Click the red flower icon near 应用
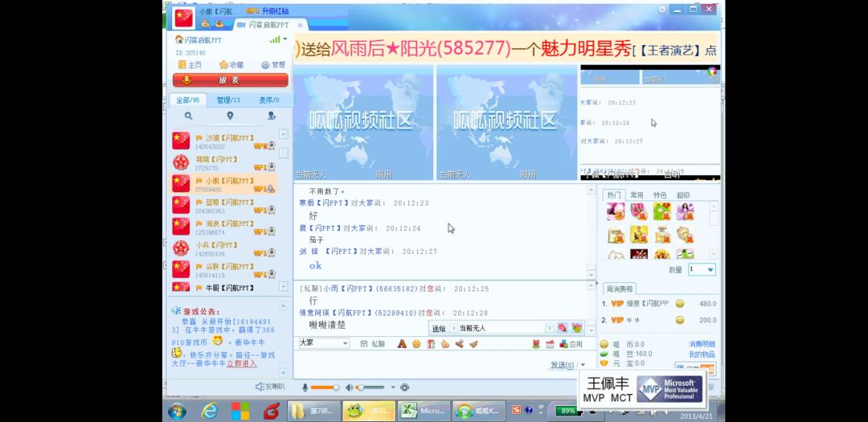Viewport: 868px width, 422px height. click(x=536, y=344)
